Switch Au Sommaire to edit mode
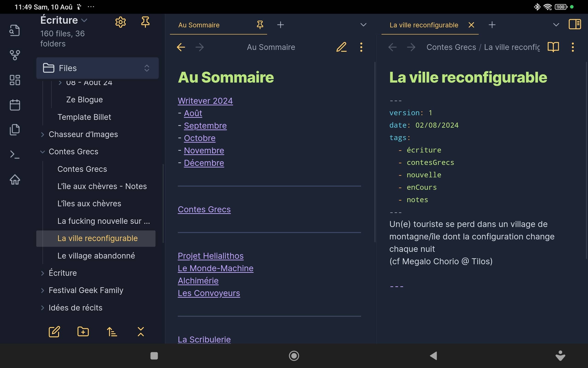This screenshot has height=368, width=588. [341, 47]
